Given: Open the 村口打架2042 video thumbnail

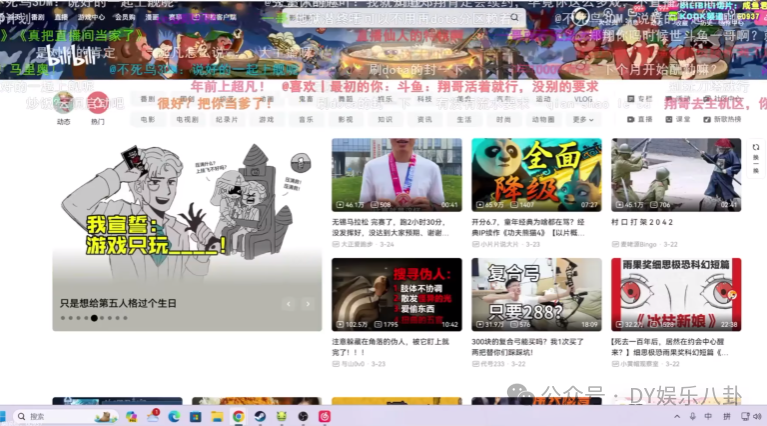Looking at the screenshot, I should pyautogui.click(x=676, y=175).
